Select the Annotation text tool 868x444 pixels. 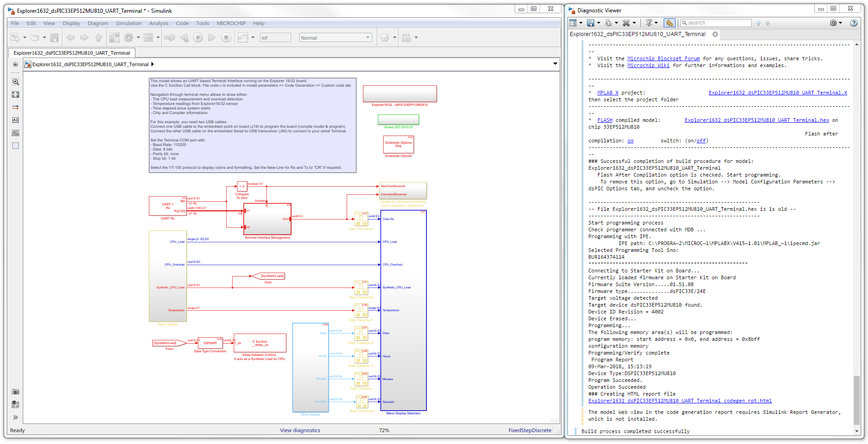tap(16, 120)
